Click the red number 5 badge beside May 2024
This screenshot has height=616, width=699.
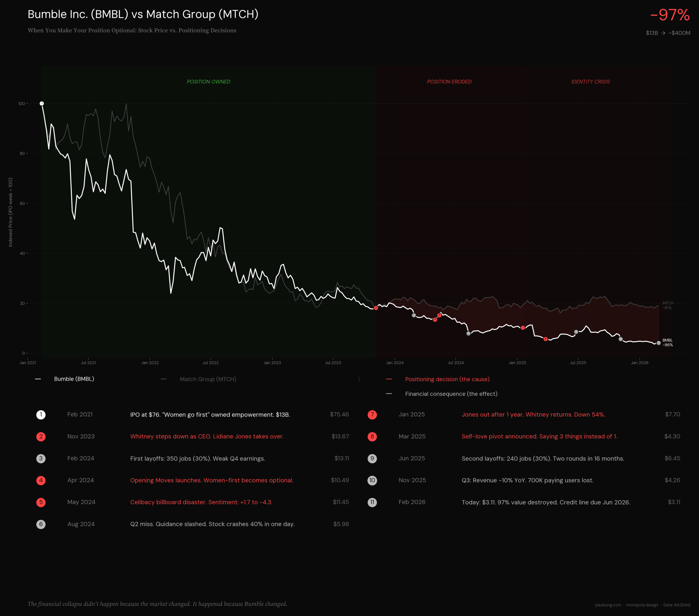pyautogui.click(x=41, y=502)
